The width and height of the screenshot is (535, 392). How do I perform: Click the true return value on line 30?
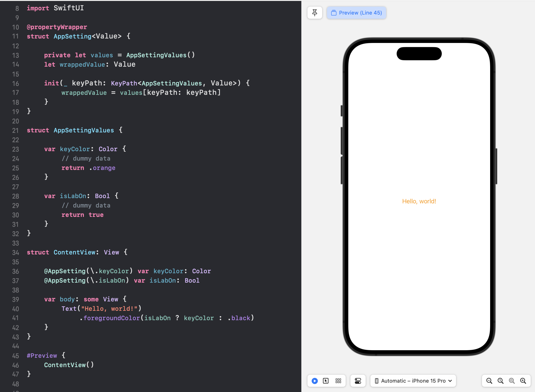point(96,215)
